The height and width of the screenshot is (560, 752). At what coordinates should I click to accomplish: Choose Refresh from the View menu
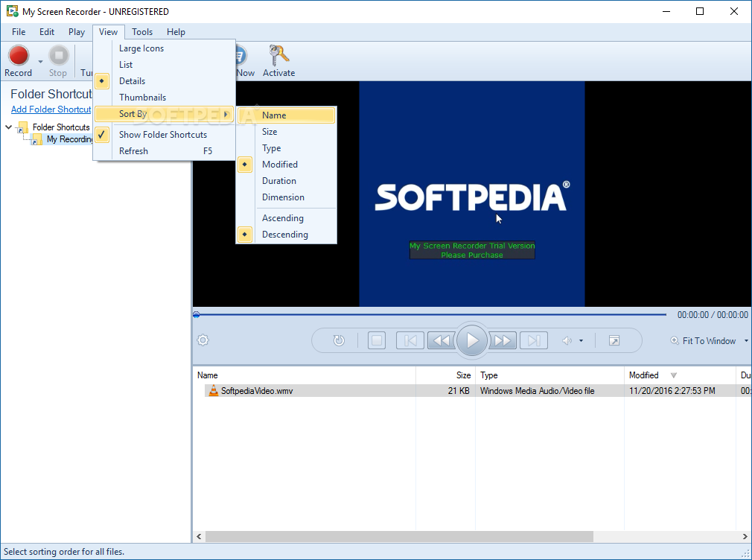pyautogui.click(x=165, y=151)
